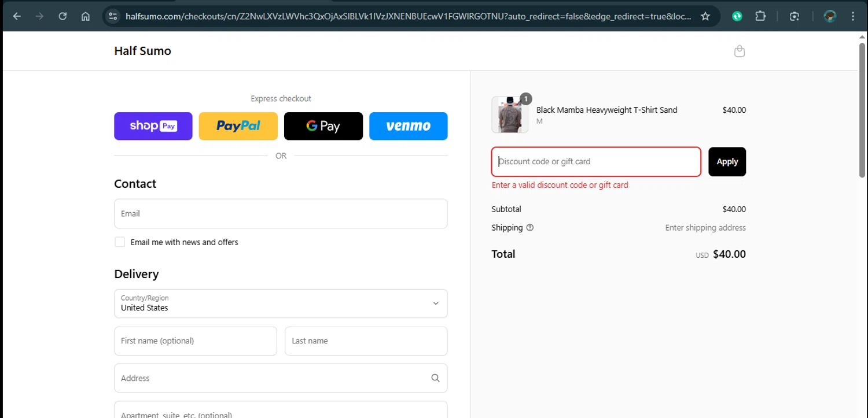Pay with PayPal express checkout
The image size is (868, 418).
coord(238,126)
